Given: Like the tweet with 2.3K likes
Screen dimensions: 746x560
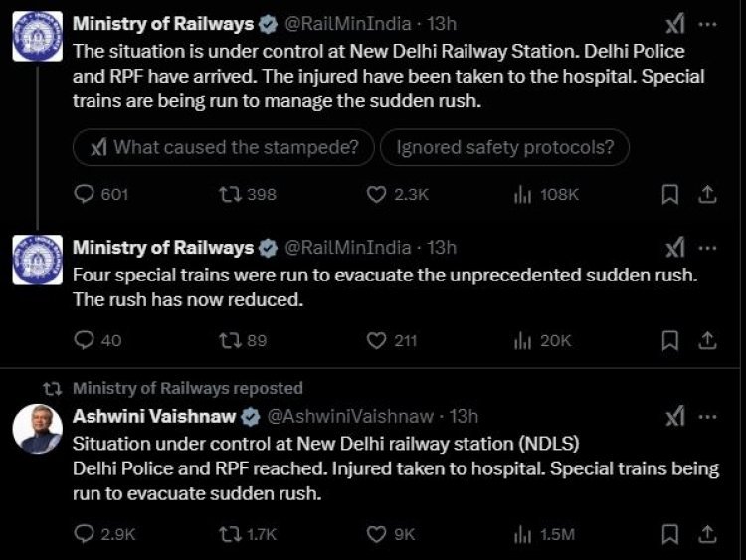Looking at the screenshot, I should pyautogui.click(x=377, y=195).
